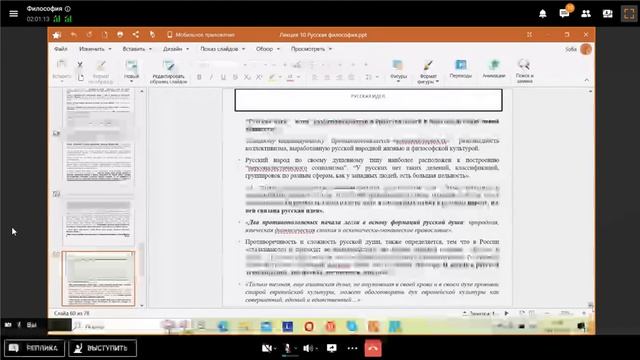Open more options three dots in call bar
The width and height of the screenshot is (640, 360).
(x=352, y=348)
